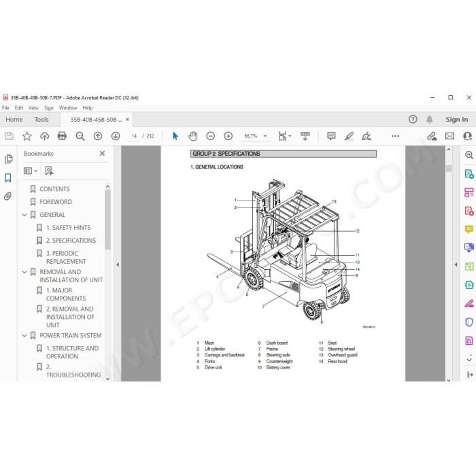Zoom in with plus icon

228,136
